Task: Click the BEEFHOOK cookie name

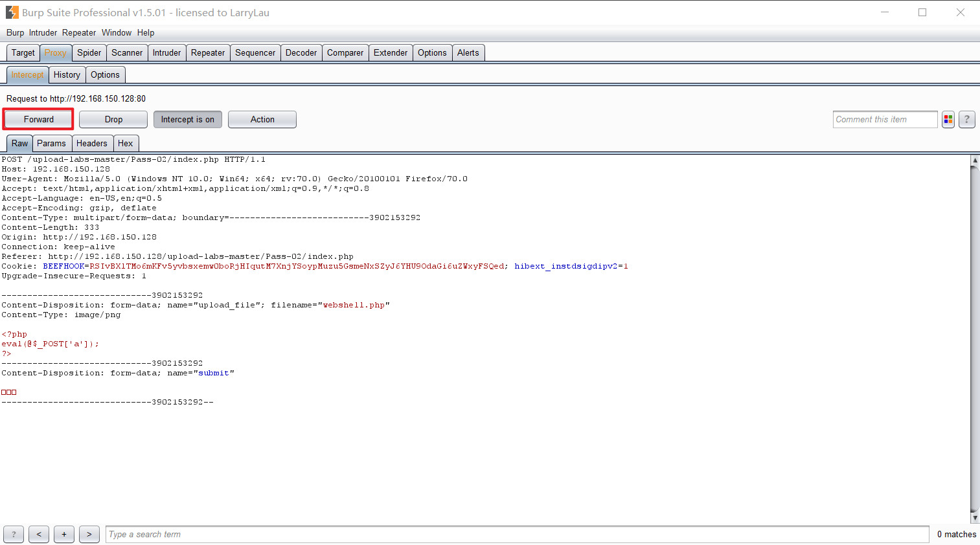Action: [x=64, y=266]
